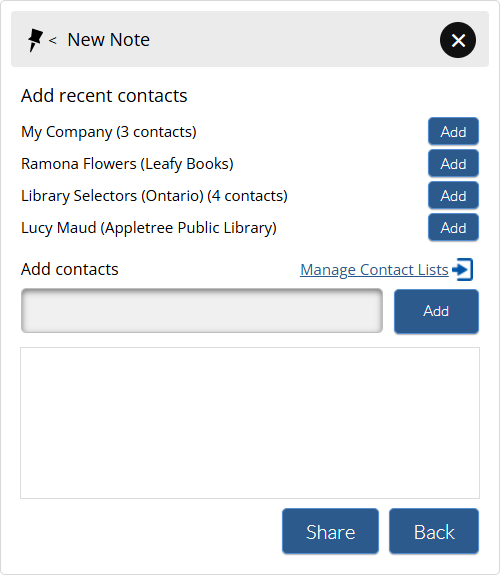Go back using the Back button

(x=434, y=531)
